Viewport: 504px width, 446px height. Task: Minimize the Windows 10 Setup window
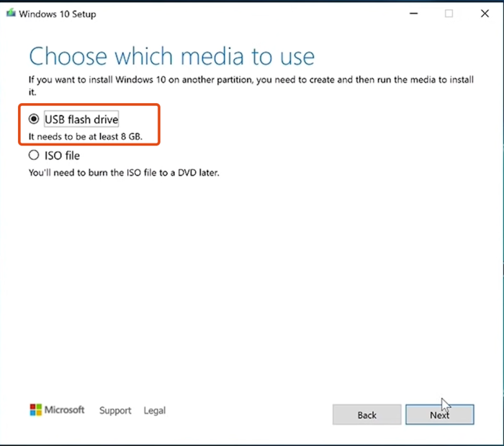click(414, 14)
